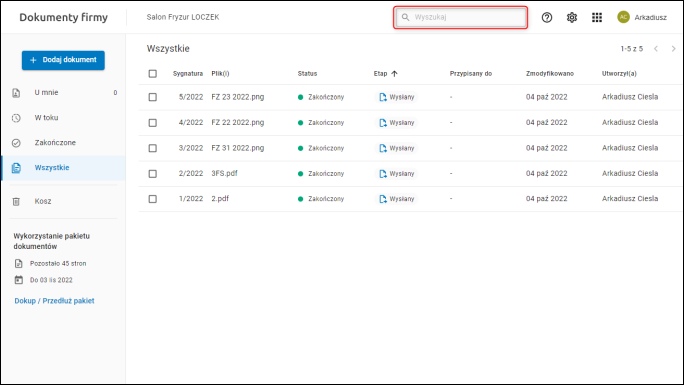Sort by Przypisany do column header

[471, 74]
